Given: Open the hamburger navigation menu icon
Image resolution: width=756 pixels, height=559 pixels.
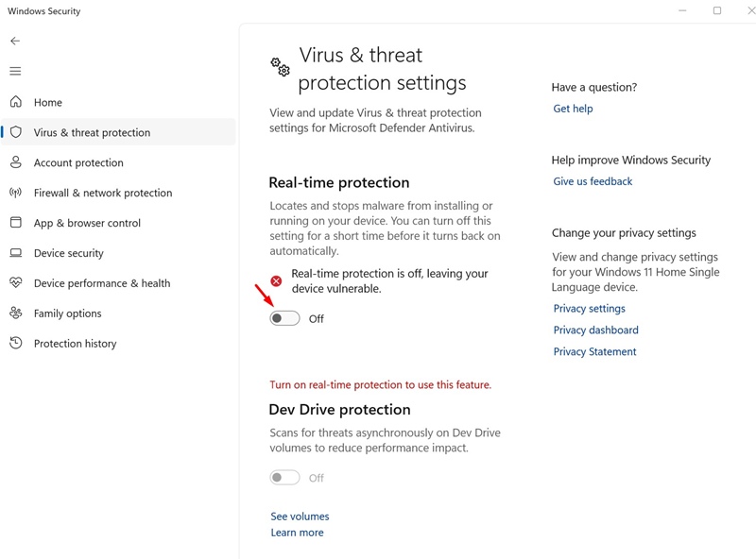Looking at the screenshot, I should click(x=15, y=71).
